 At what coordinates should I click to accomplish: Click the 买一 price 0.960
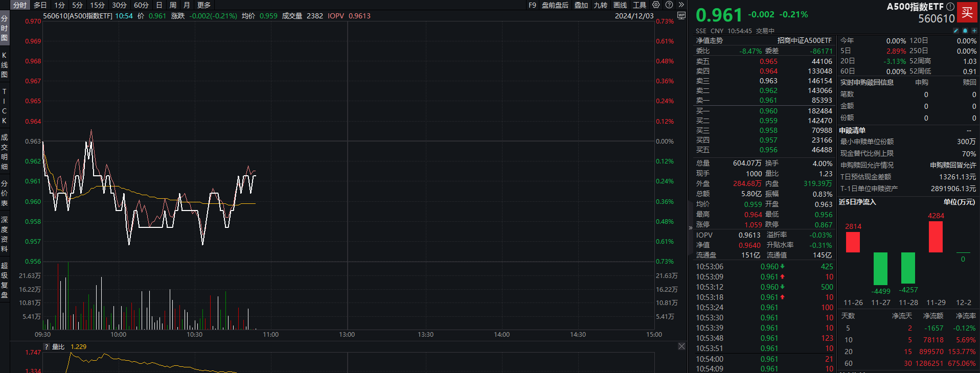[x=768, y=111]
